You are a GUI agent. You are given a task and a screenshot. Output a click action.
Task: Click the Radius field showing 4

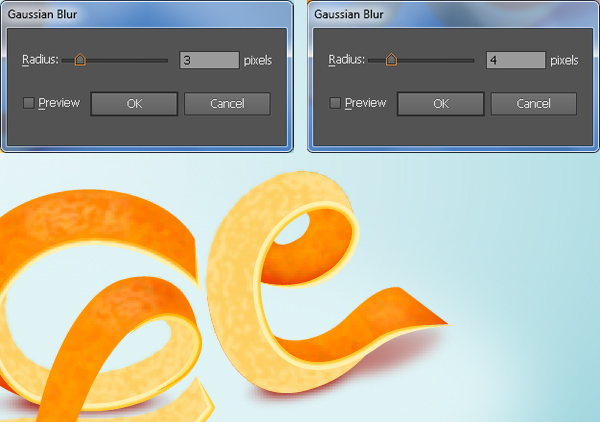[516, 60]
